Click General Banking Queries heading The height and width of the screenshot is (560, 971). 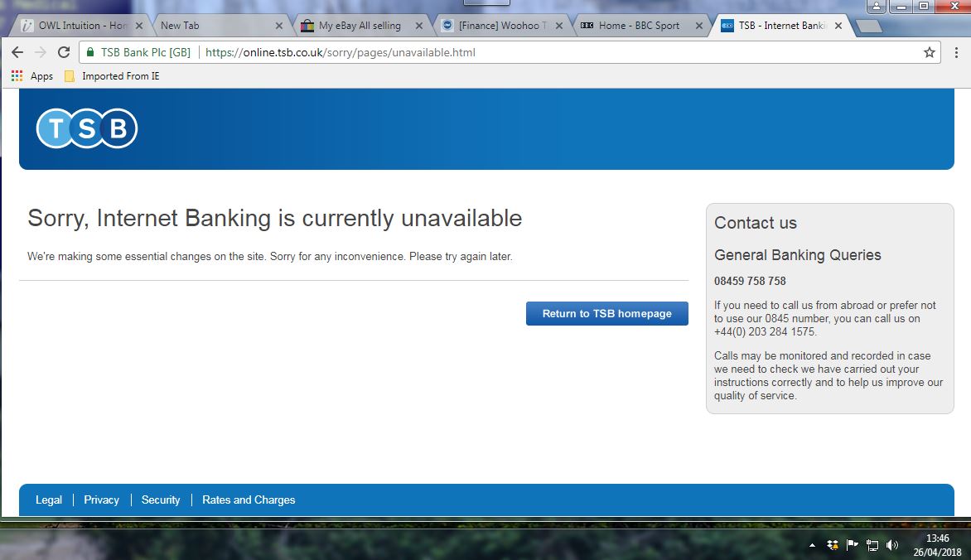point(798,255)
